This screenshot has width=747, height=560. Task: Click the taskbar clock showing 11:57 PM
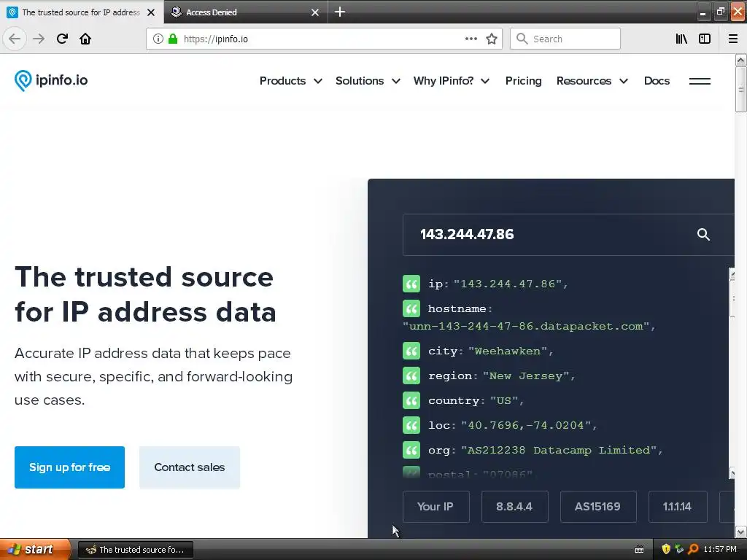[720, 549]
